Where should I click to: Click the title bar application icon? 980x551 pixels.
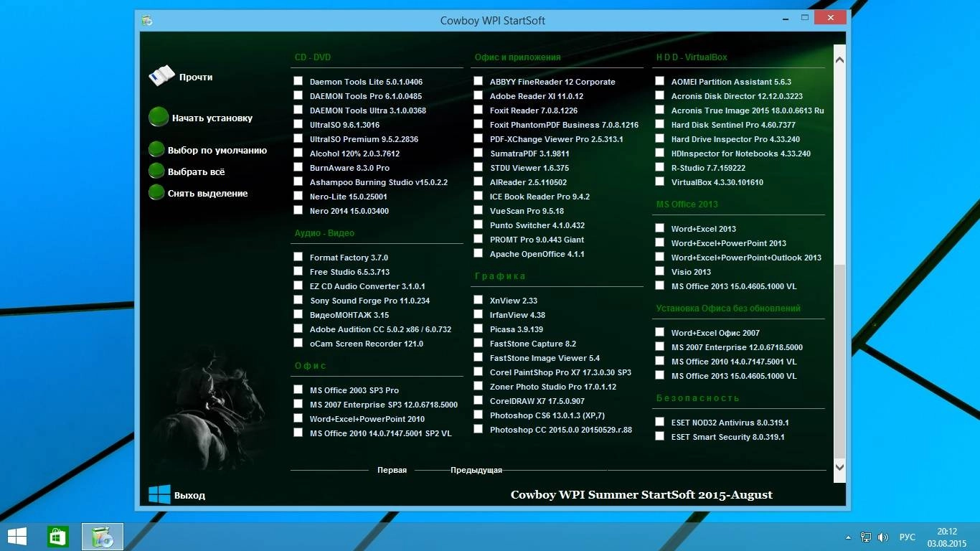coord(146,20)
